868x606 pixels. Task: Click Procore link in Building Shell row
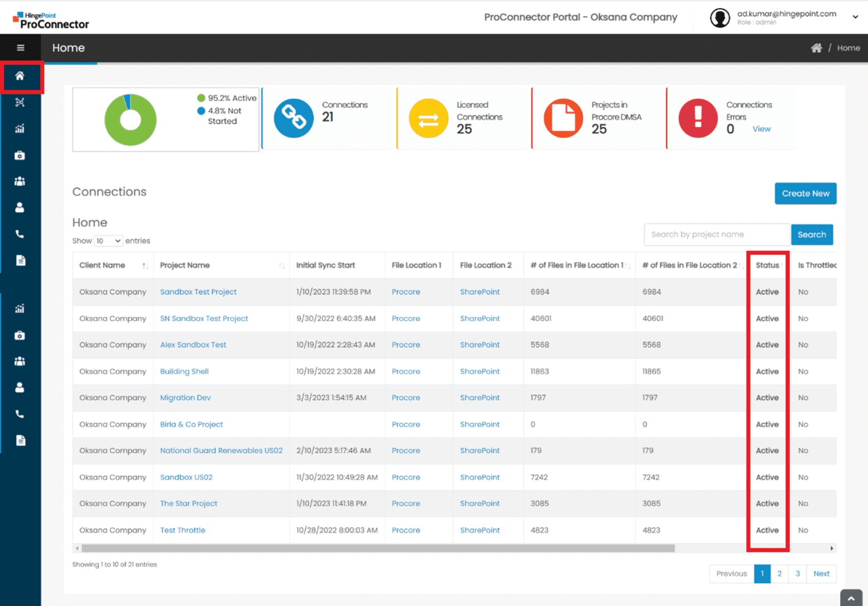pyautogui.click(x=406, y=371)
